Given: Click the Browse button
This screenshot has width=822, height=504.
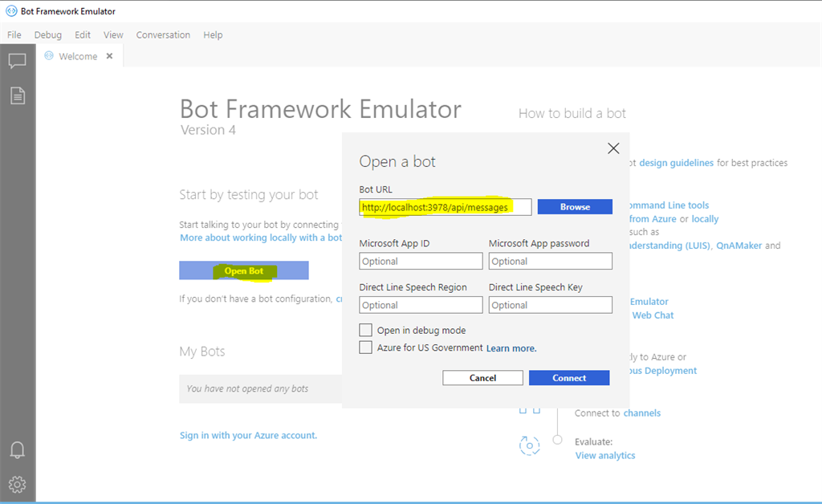Looking at the screenshot, I should [575, 206].
